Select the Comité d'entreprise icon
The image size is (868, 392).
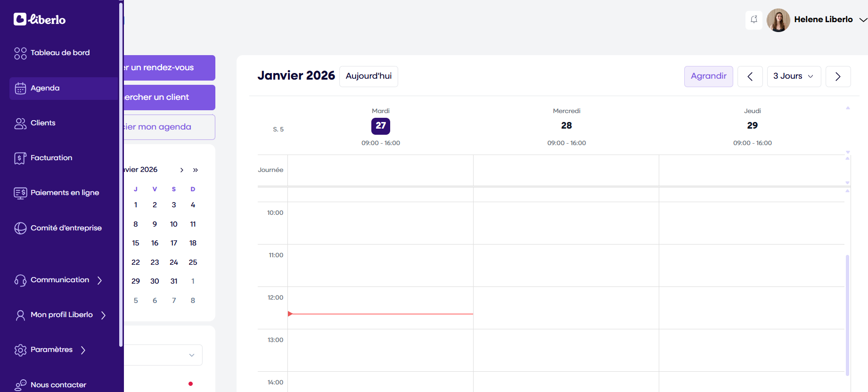(20, 228)
